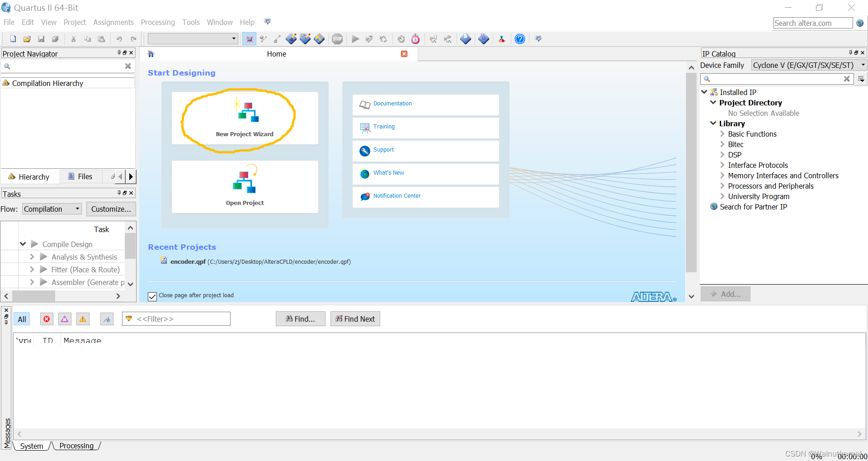This screenshot has height=461, width=868.
Task: Click the Cut scissors toolbar icon
Action: click(x=73, y=39)
